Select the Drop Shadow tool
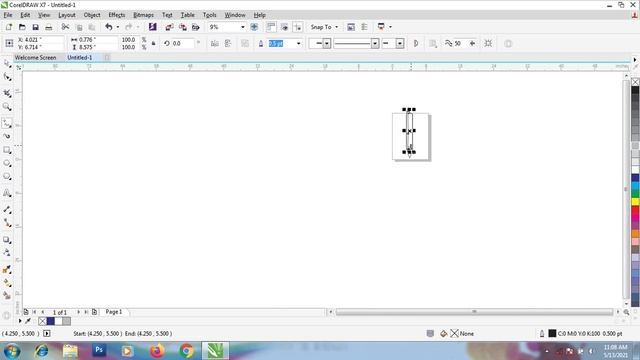Screen dimensions: 640x360 click(7, 240)
